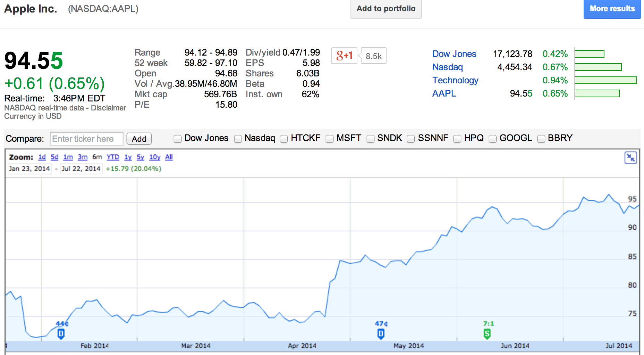Viewport: 644px width, 355px height.
Task: Select the SNDK compare checkbox
Action: [371, 139]
